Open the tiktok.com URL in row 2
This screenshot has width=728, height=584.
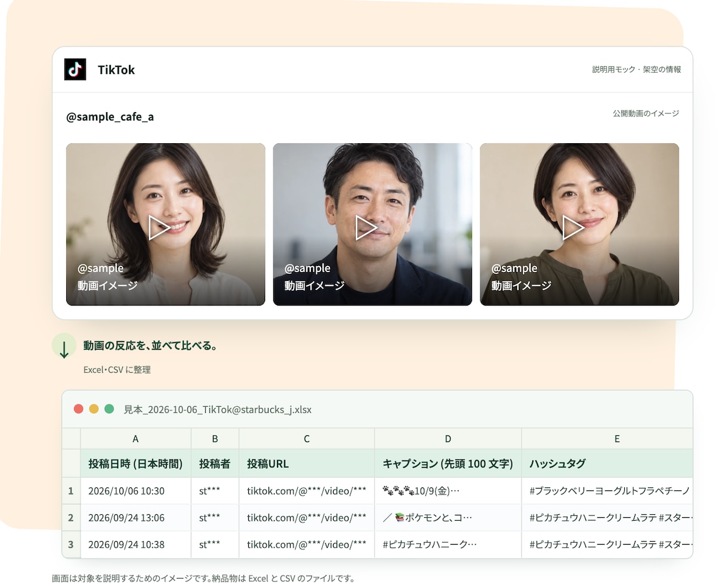307,518
